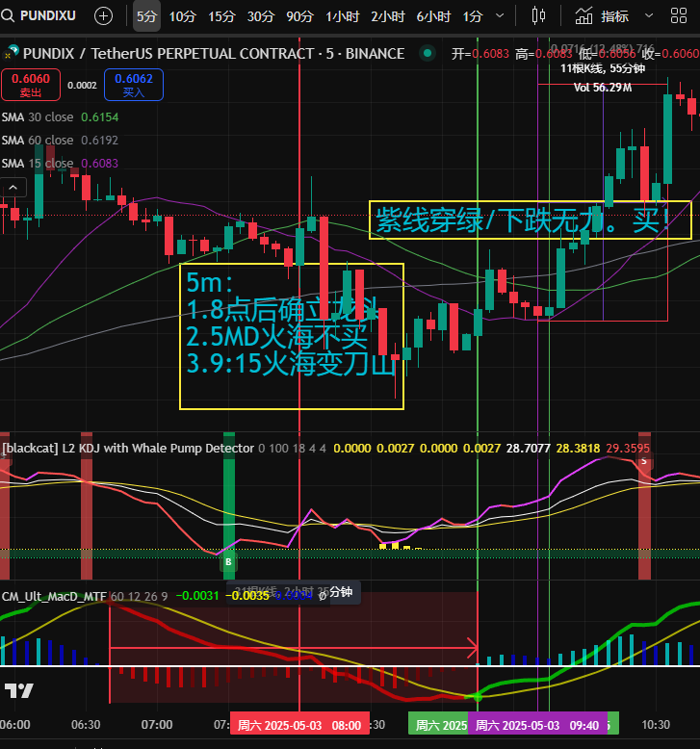Open the 指标 indicators dialog
700x749 pixels.
tap(602, 16)
